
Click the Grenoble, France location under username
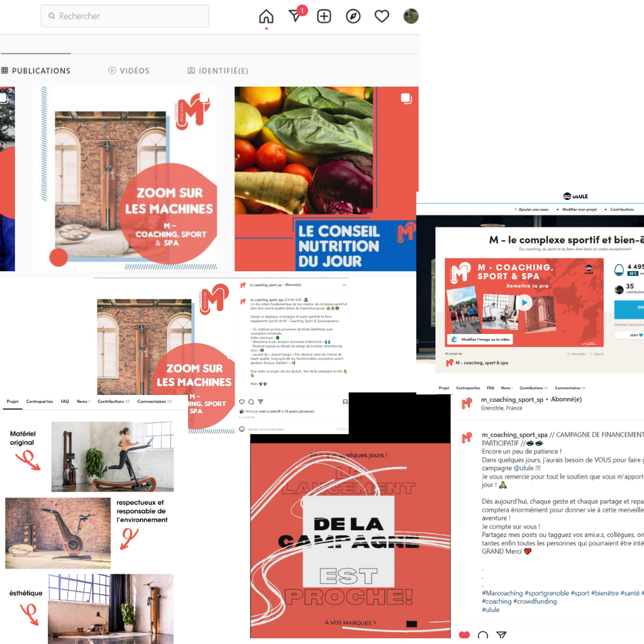(501, 408)
